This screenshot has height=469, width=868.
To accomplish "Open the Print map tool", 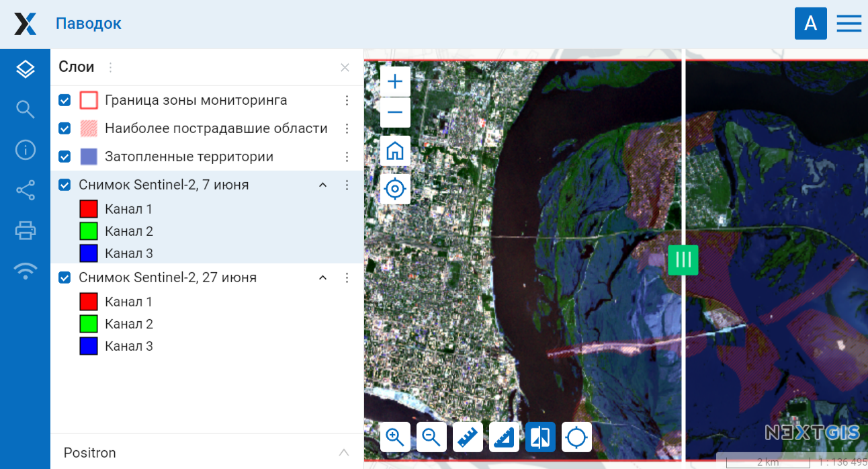I will [26, 230].
